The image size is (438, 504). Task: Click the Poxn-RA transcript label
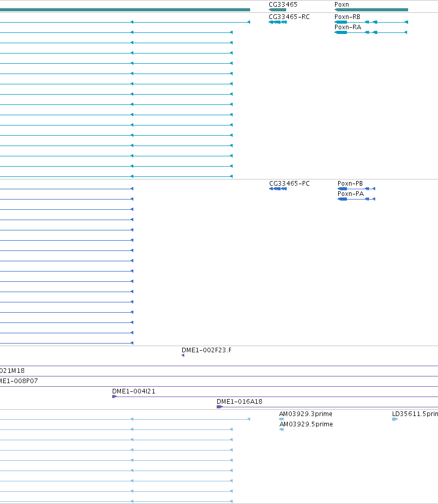[347, 27]
